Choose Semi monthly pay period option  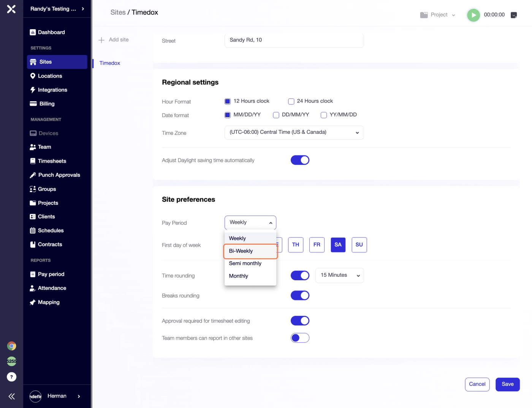coord(250,264)
